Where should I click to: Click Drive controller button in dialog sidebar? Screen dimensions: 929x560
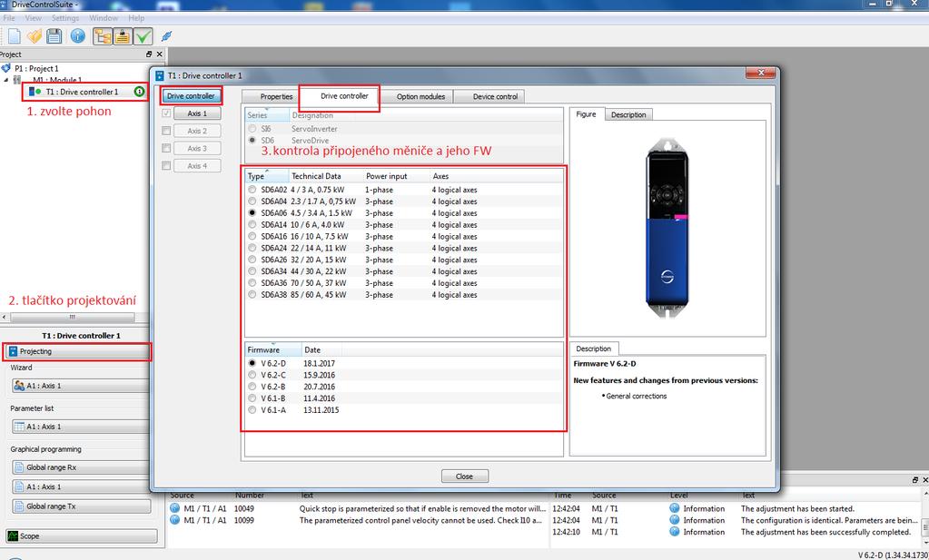(191, 95)
